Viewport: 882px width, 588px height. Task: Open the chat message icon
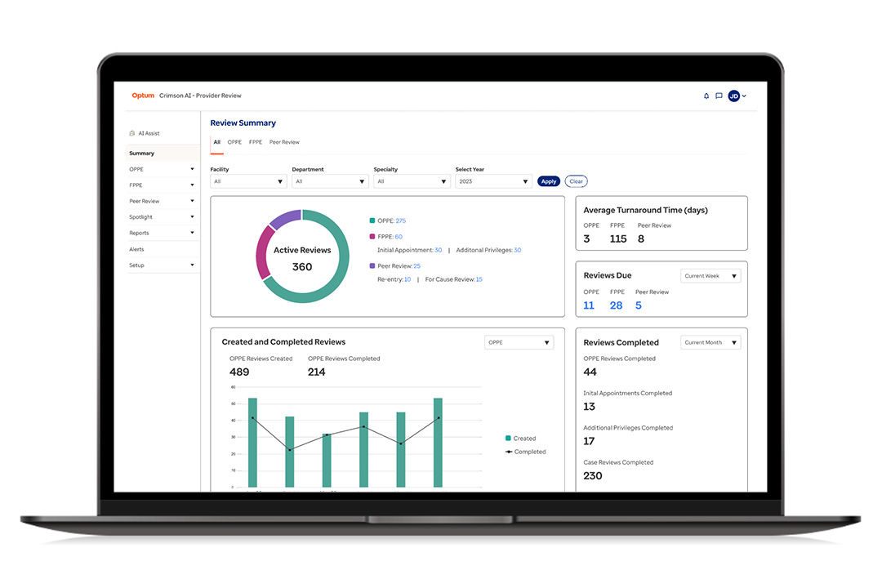click(x=719, y=96)
